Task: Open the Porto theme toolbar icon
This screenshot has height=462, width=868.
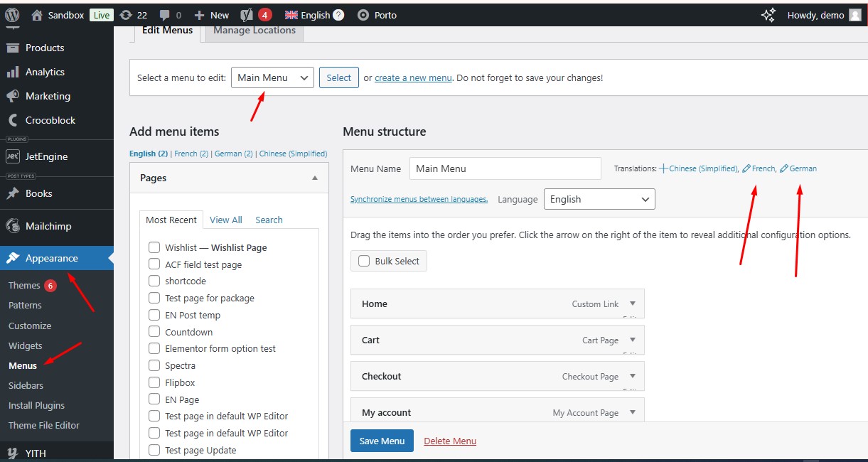Action: pos(363,15)
